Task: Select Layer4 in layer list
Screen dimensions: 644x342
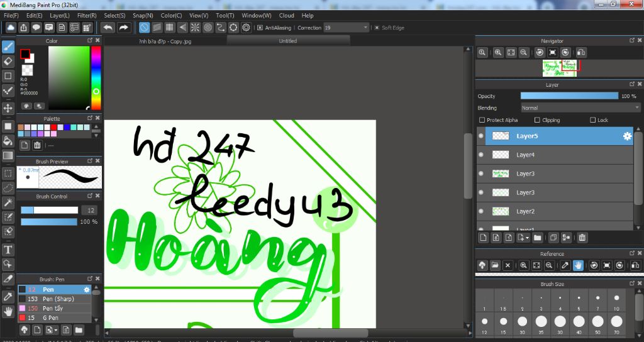Action: click(555, 155)
